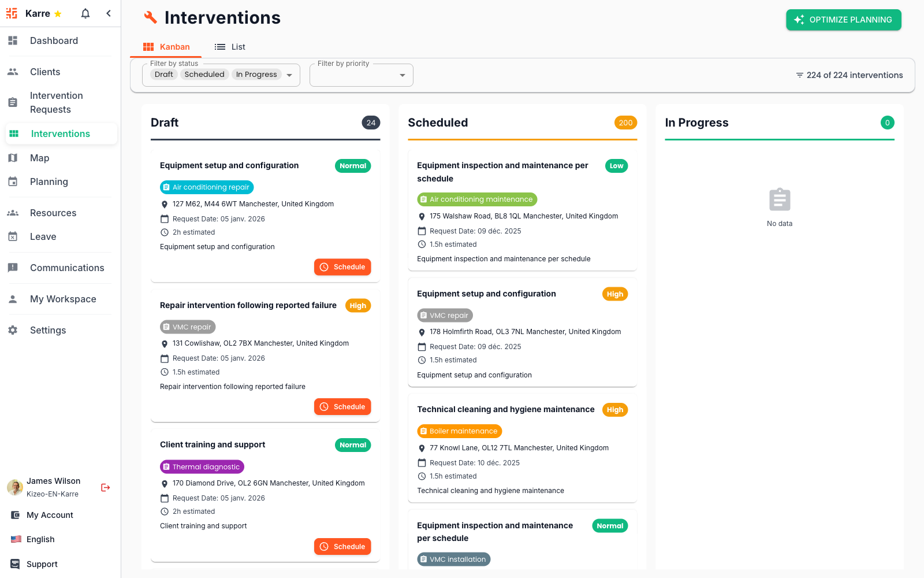Click the Karre logo icon

11,13
